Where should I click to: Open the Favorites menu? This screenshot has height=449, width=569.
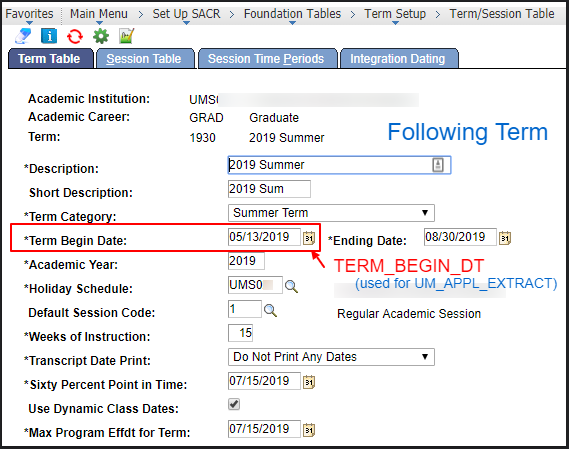point(29,15)
